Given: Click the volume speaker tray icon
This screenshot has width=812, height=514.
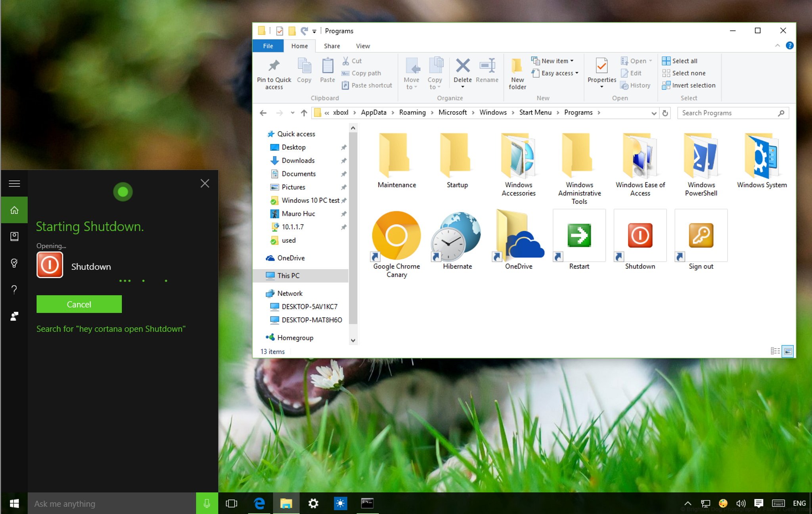Looking at the screenshot, I should click(x=741, y=503).
